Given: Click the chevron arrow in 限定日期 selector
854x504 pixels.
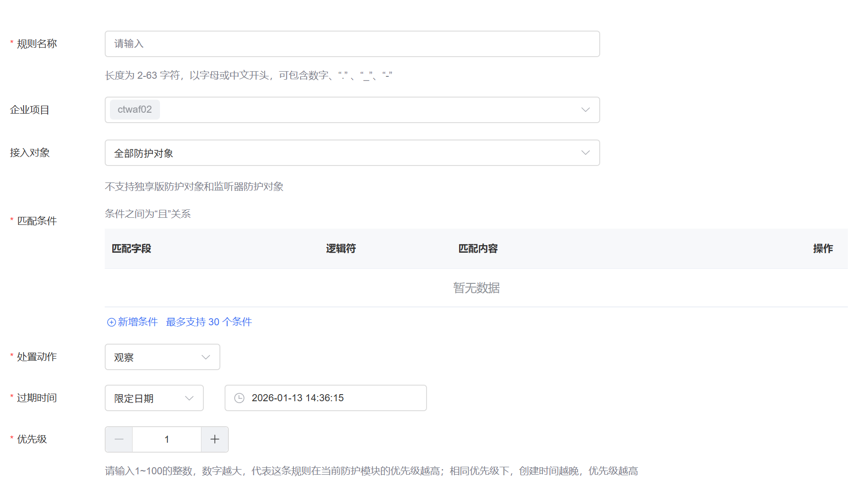Looking at the screenshot, I should [x=189, y=398].
